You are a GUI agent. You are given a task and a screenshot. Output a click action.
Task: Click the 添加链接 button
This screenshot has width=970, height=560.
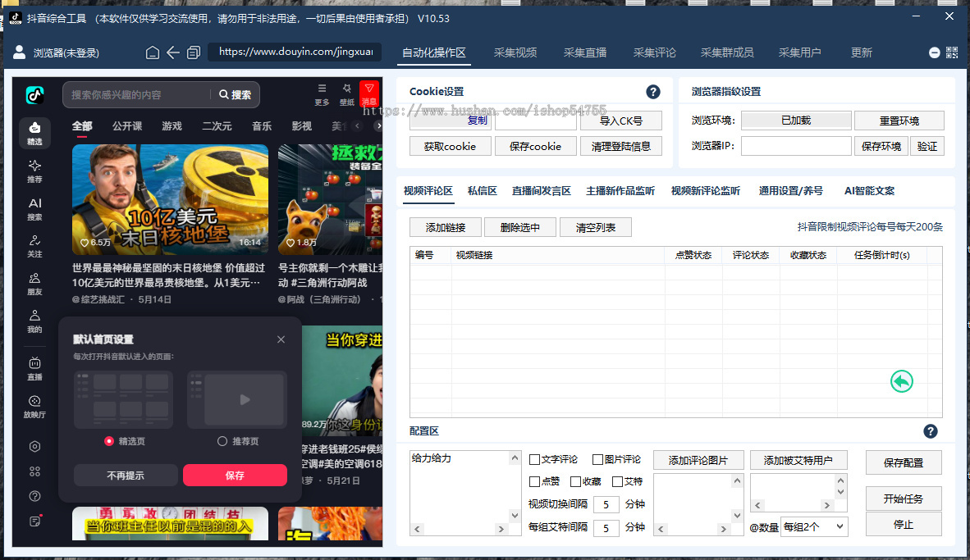446,227
